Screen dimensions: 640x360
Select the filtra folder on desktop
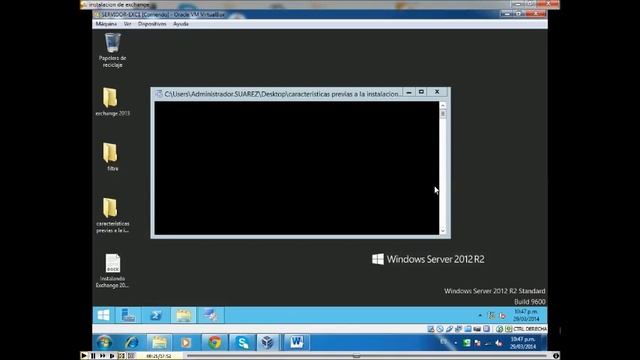[111, 156]
